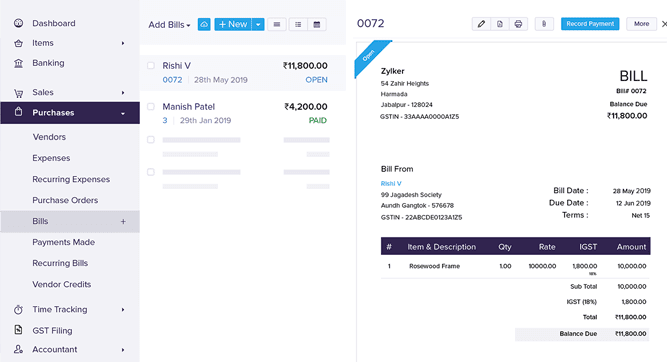
Task: Tick the checkbox on the first placeholder row
Action: coord(151,140)
